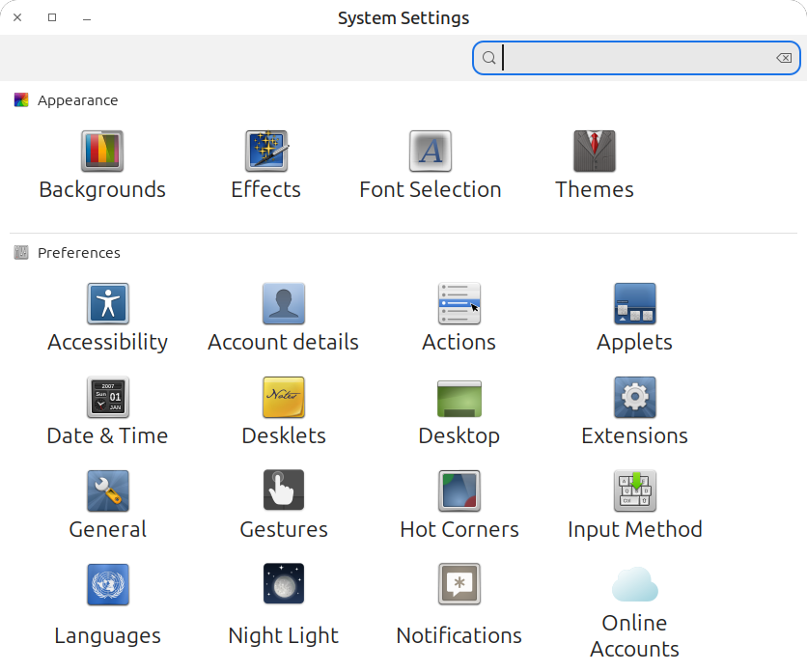Select the Desklets icon
The width and height of the screenshot is (807, 672).
click(284, 398)
